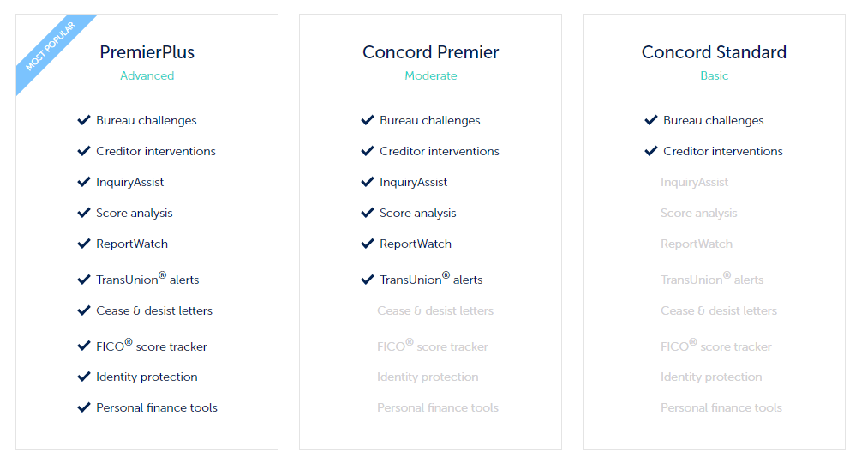Click checkmark beside Concord Premier InquiryAssist
This screenshot has height=464, width=868.
[x=368, y=182]
